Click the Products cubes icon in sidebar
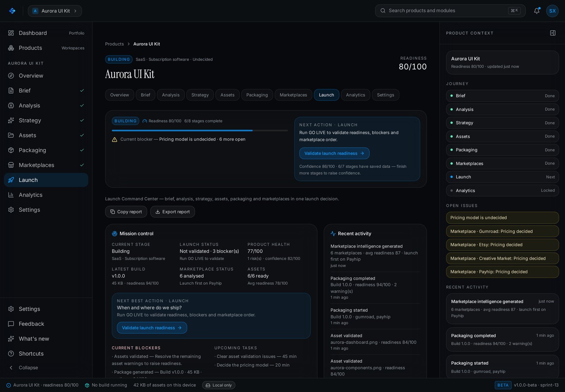The image size is (565, 392). click(x=11, y=48)
